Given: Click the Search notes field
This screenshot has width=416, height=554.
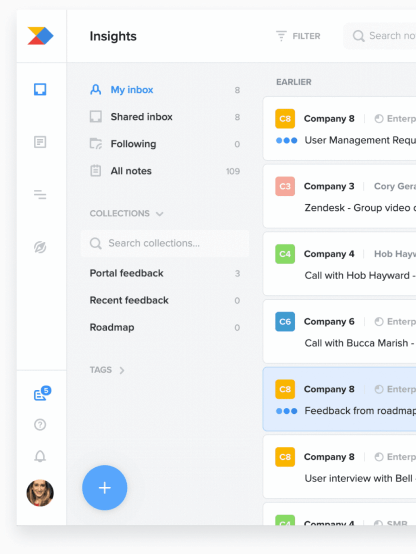Looking at the screenshot, I should click(380, 36).
